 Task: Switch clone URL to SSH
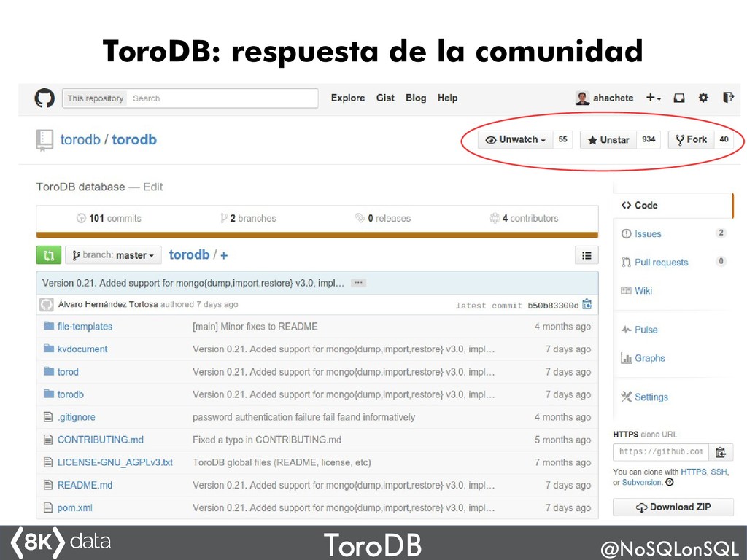[719, 472]
